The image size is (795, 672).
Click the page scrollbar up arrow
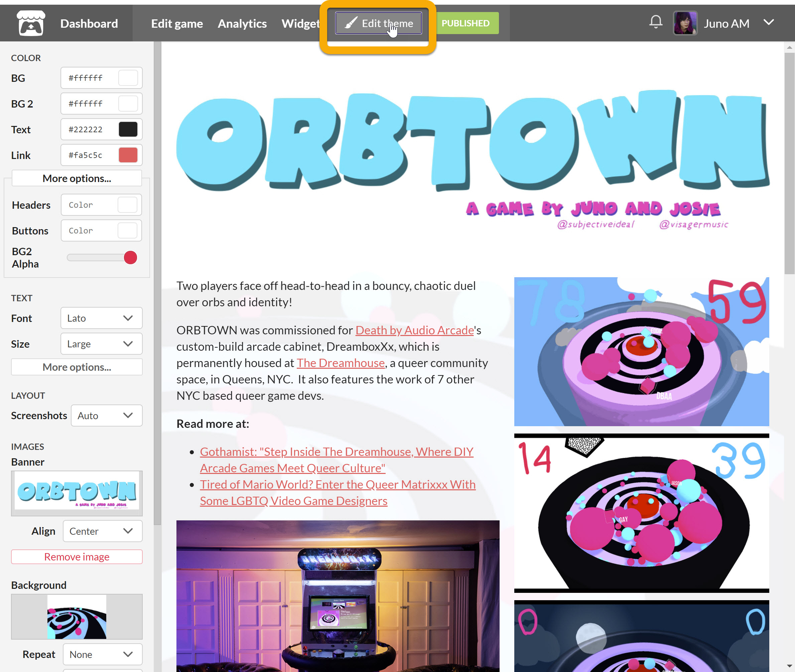[789, 47]
